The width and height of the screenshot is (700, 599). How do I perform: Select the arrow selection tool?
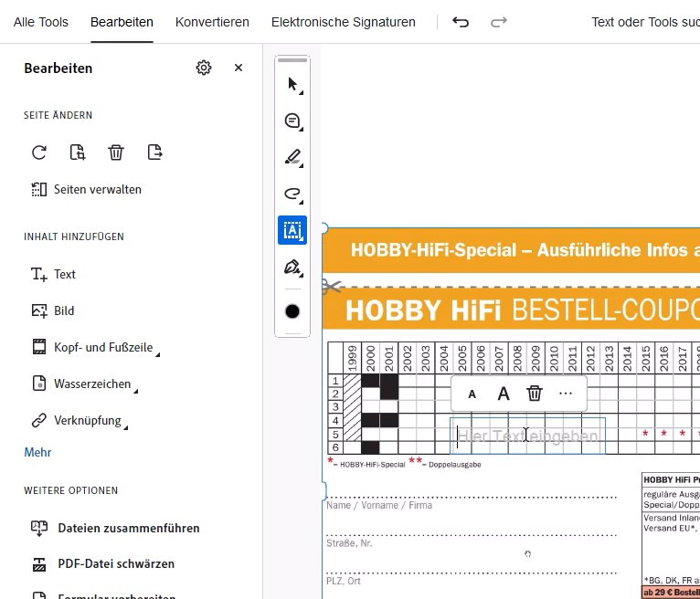point(292,84)
